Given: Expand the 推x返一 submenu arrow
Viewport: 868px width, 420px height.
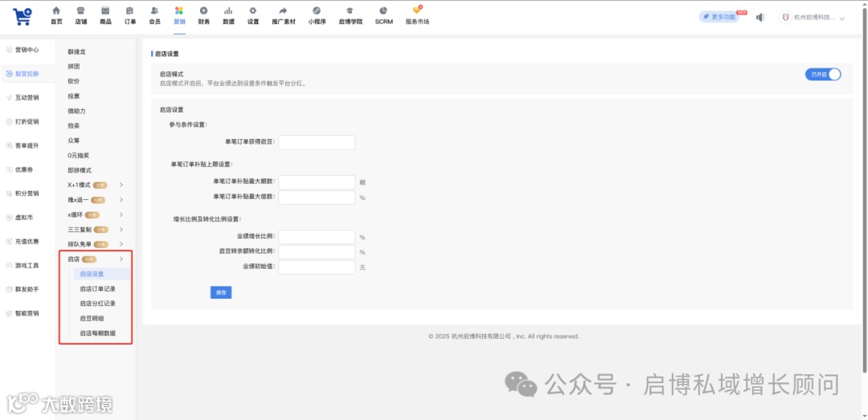Looking at the screenshot, I should pos(121,200).
